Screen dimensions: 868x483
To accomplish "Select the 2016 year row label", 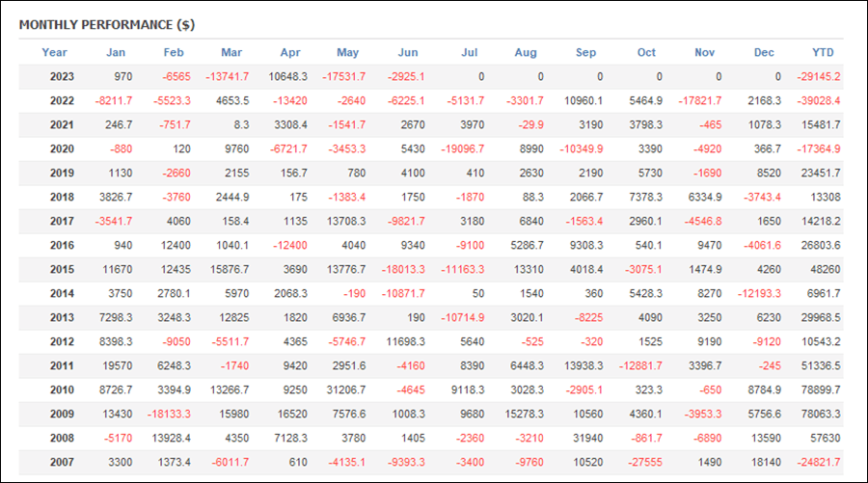I will [x=62, y=245].
